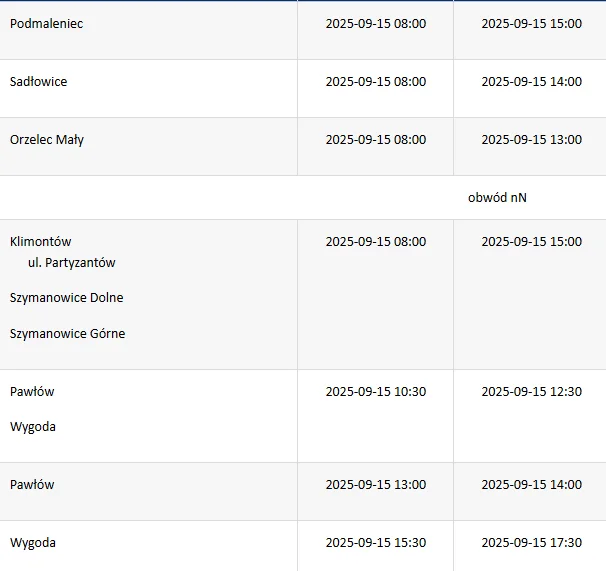This screenshot has width=606, height=571.
Task: Select Szymanowice Górne in the list
Action: [x=67, y=334]
